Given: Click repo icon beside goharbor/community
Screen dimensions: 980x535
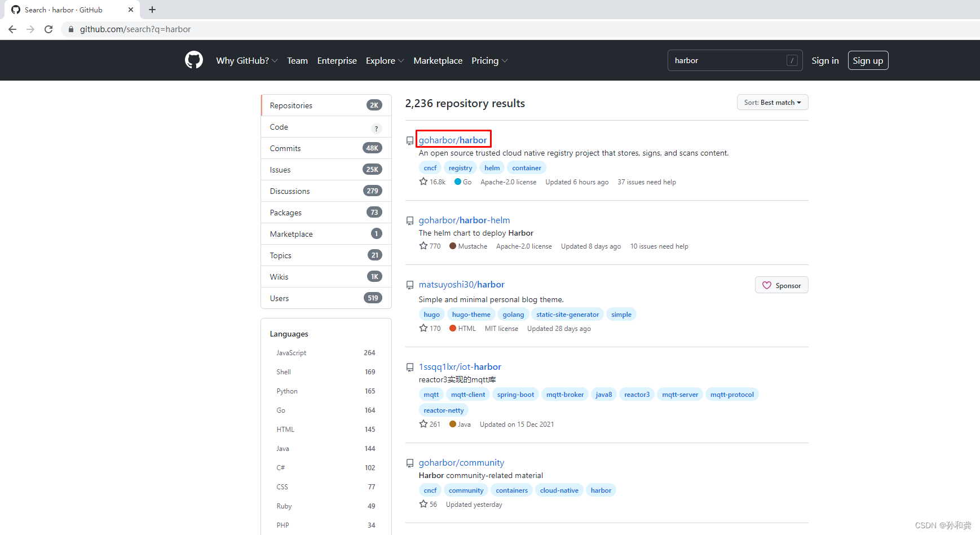Looking at the screenshot, I should pos(410,463).
